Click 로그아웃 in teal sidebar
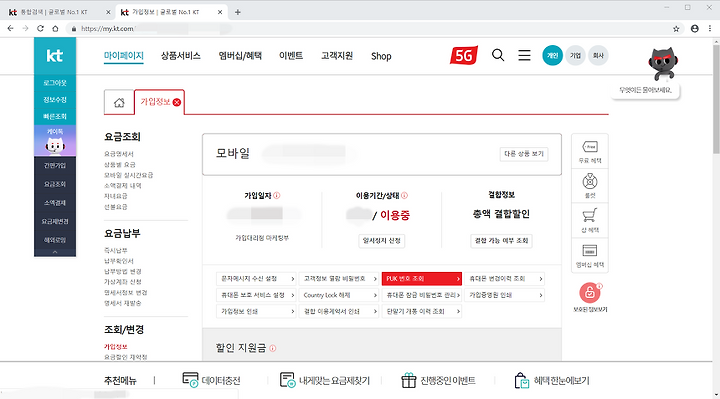 pyautogui.click(x=55, y=83)
